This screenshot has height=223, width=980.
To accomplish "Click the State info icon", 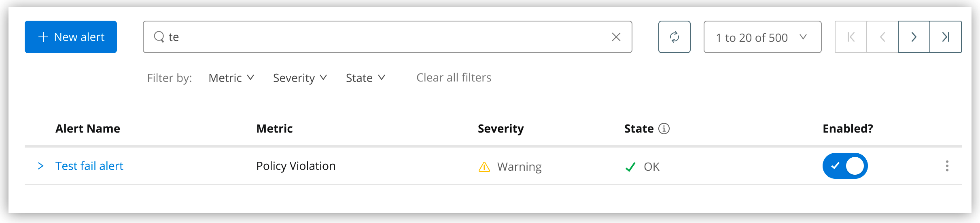I will [664, 129].
